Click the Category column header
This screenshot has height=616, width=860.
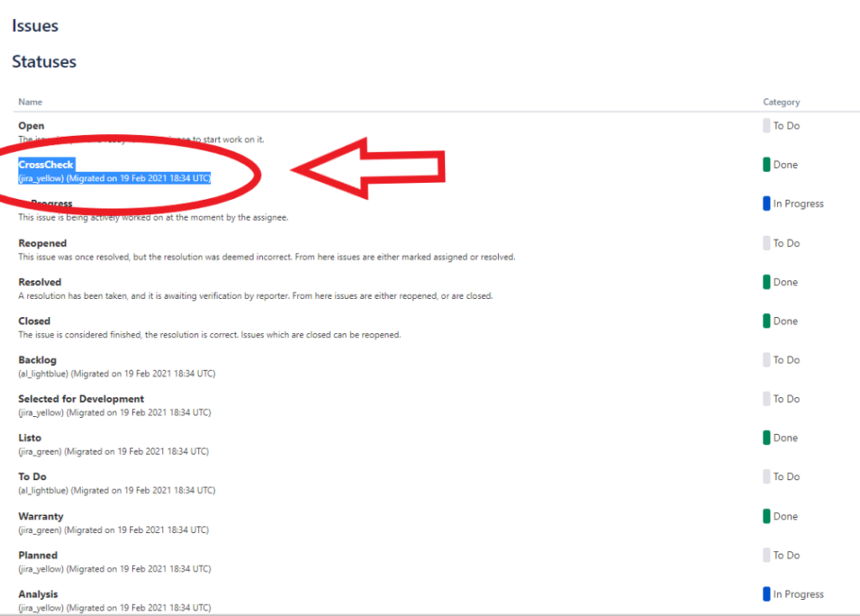781,102
